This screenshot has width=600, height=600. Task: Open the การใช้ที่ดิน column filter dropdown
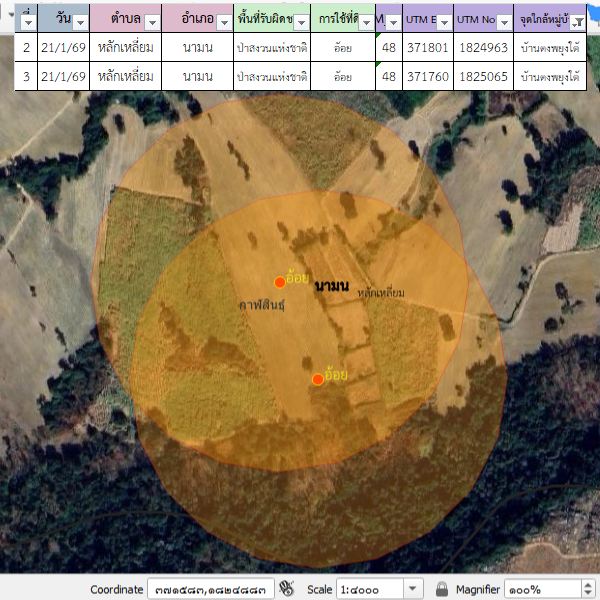[365, 20]
